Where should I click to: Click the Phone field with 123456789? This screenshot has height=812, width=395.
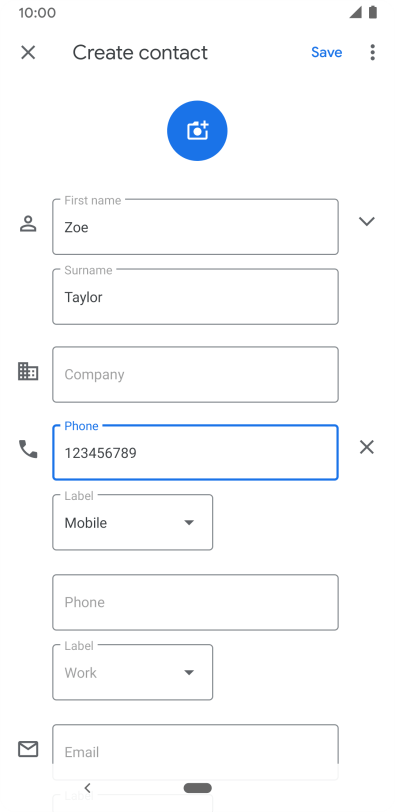196,453
